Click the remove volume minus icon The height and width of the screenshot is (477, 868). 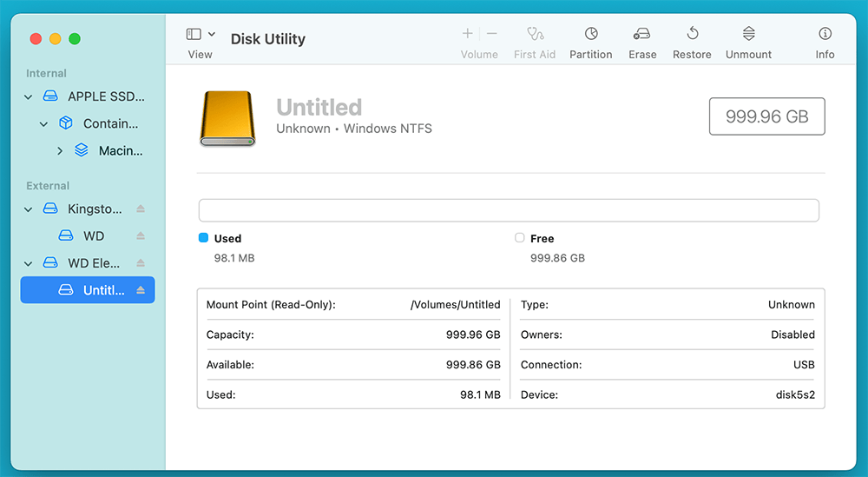[492, 34]
